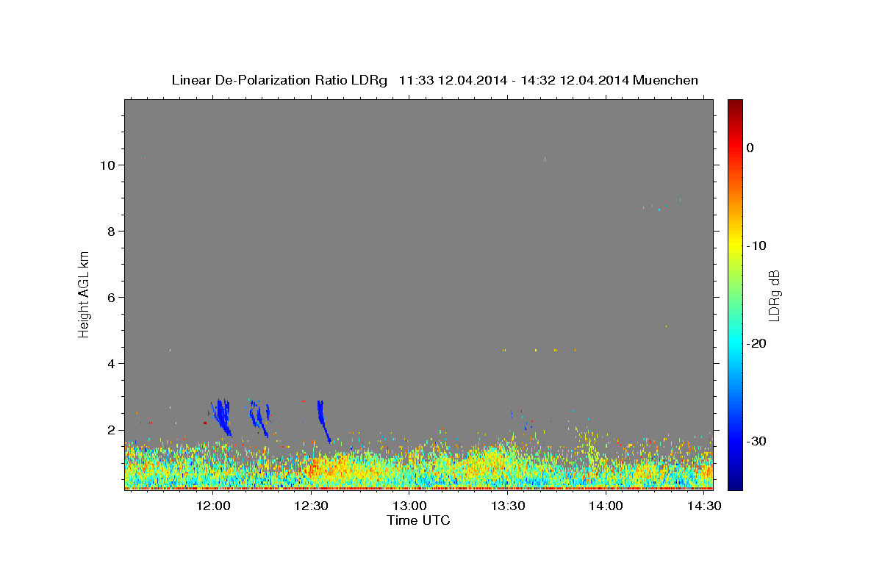Screen dimensions: 882x588
Task: Click the 'Time UTC' axis label
Action: [x=418, y=520]
